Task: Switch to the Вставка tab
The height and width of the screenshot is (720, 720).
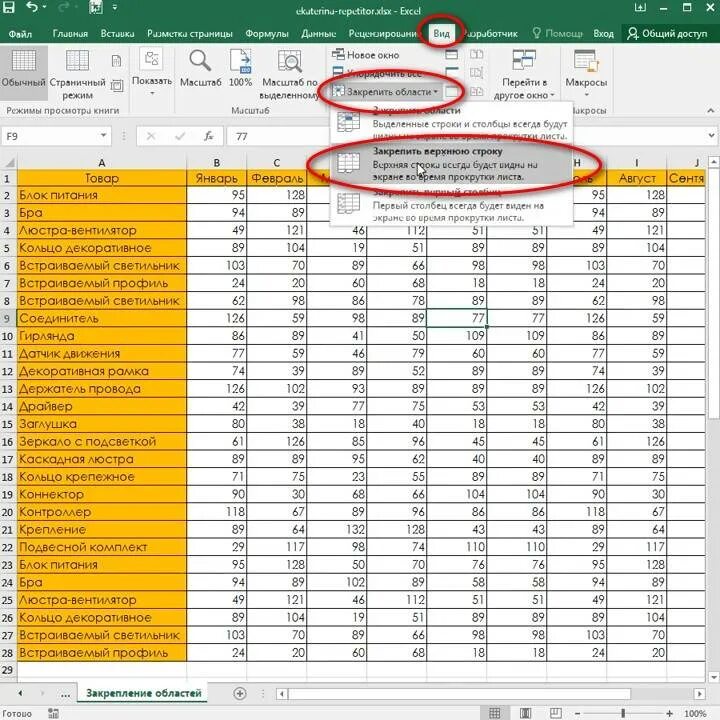Action: pyautogui.click(x=118, y=34)
